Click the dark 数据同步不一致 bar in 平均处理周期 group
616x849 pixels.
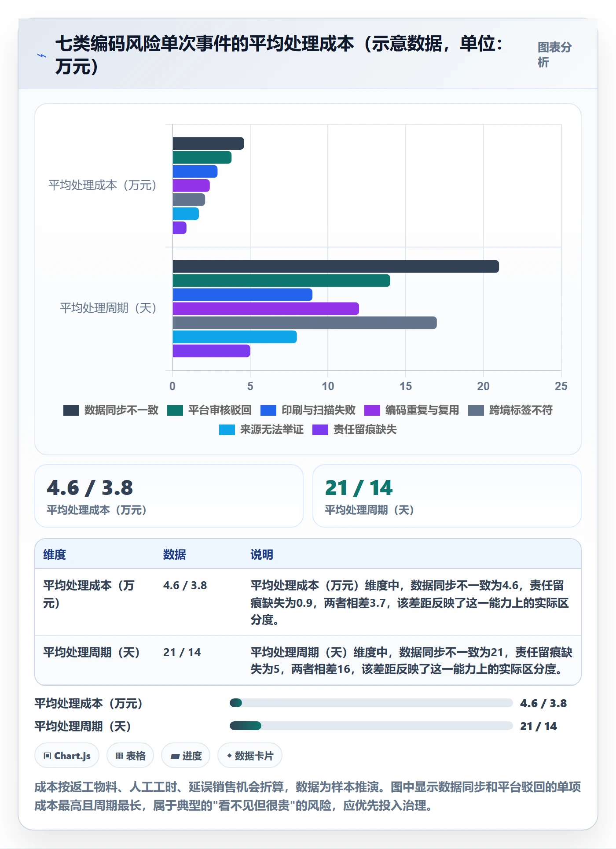tap(336, 266)
